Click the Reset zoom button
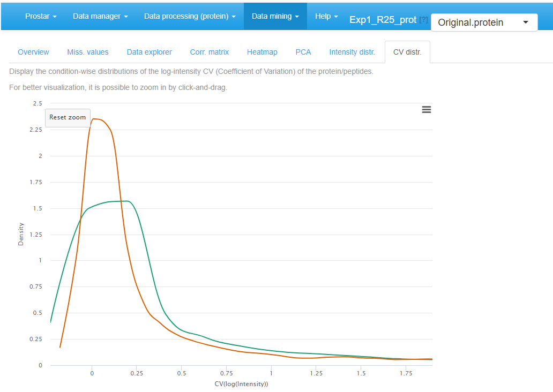The width and height of the screenshot is (553, 392). 68,117
